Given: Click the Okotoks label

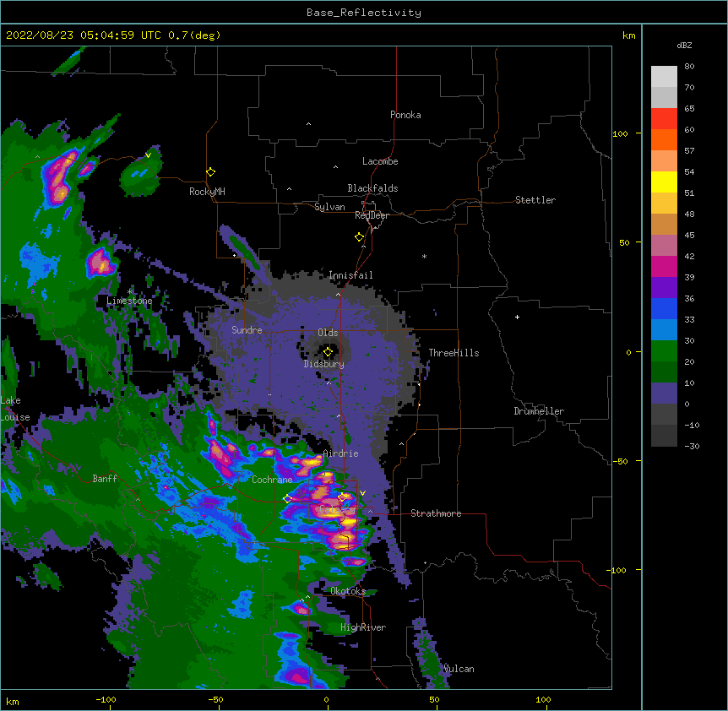Looking at the screenshot, I should [348, 591].
